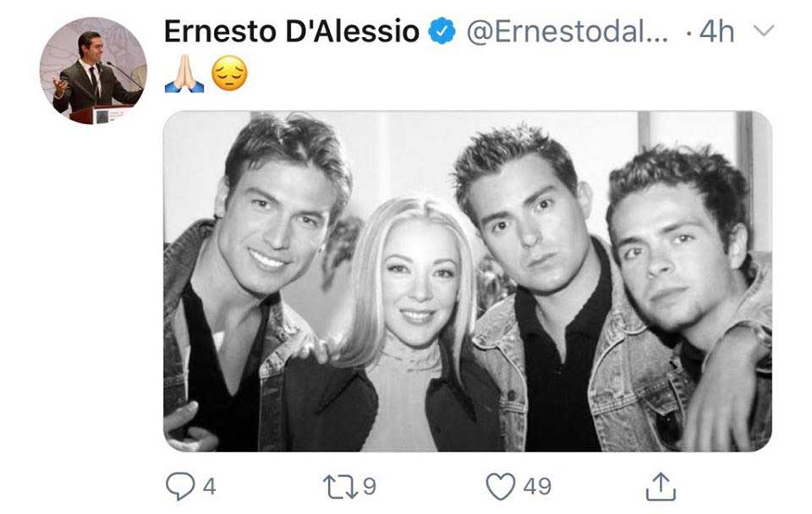This screenshot has width=812, height=514.
Task: Click the pensive face emoji
Action: [x=229, y=74]
